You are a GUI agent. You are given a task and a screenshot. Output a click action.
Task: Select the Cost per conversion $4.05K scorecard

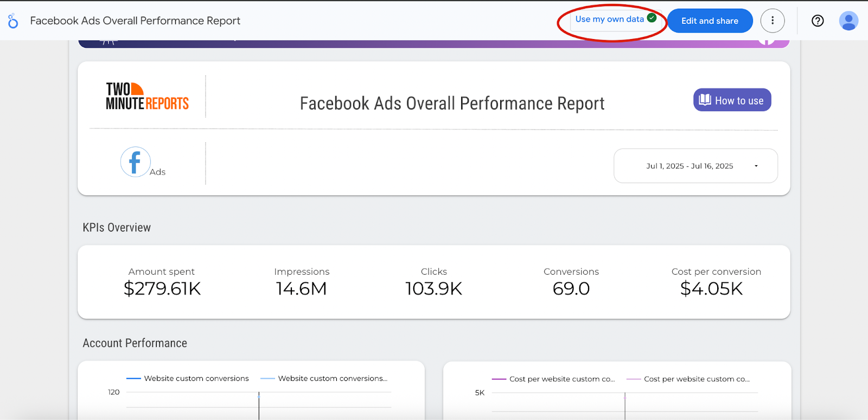click(x=716, y=282)
